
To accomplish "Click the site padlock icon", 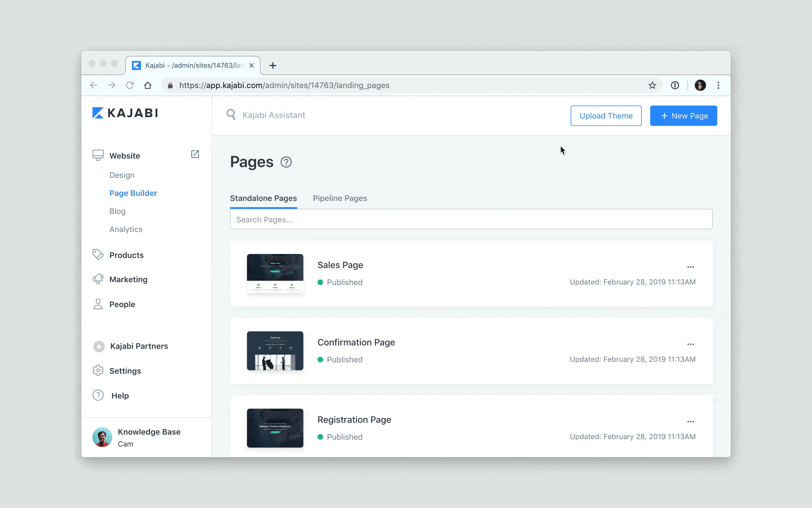I will pos(170,85).
